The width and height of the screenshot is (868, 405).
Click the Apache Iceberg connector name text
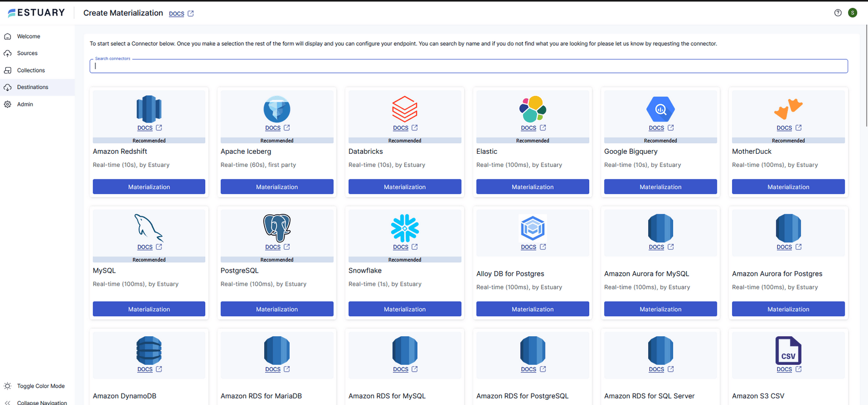pos(246,151)
